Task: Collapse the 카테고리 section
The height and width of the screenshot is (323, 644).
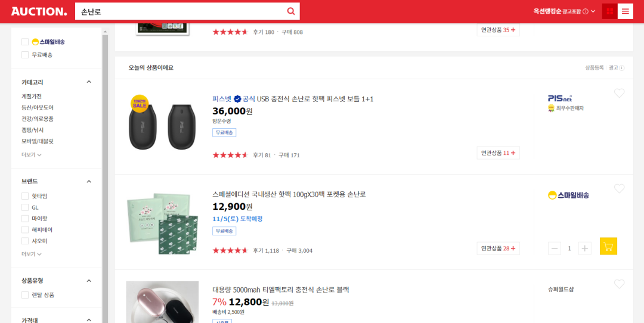Action: pyautogui.click(x=89, y=82)
